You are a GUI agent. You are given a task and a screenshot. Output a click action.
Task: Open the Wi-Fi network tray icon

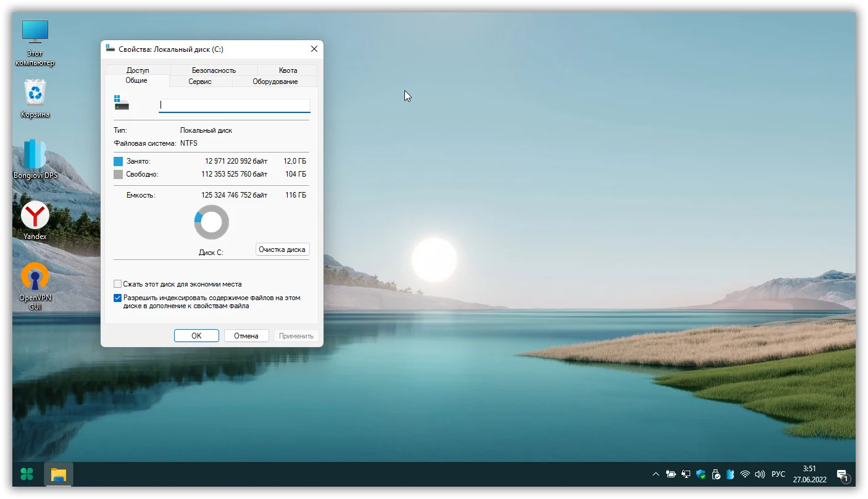(x=745, y=474)
